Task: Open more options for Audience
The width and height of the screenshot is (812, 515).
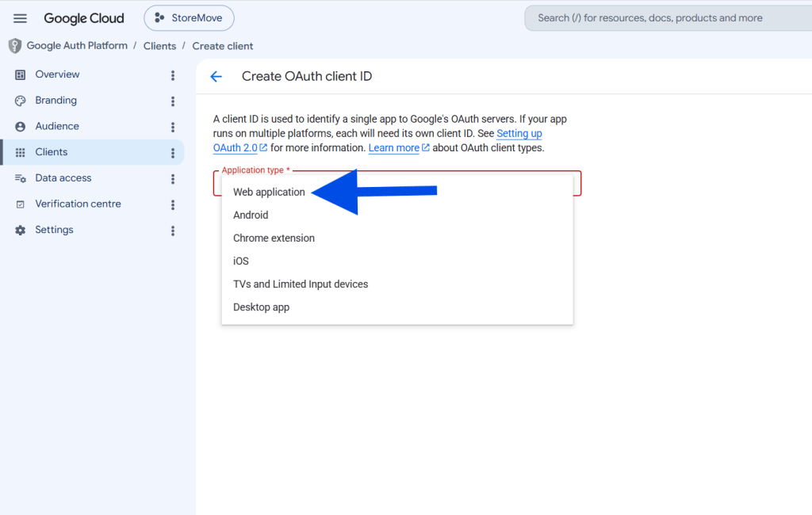Action: pyautogui.click(x=173, y=128)
